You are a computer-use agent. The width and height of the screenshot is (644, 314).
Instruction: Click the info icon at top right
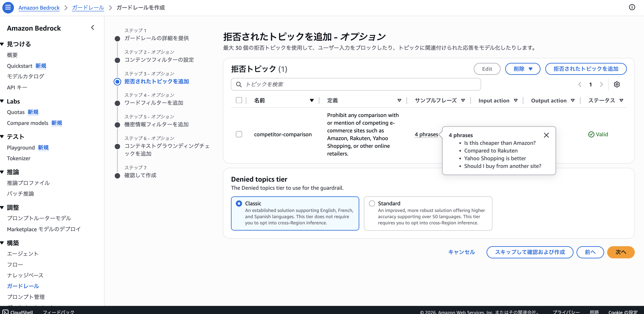(632, 7)
